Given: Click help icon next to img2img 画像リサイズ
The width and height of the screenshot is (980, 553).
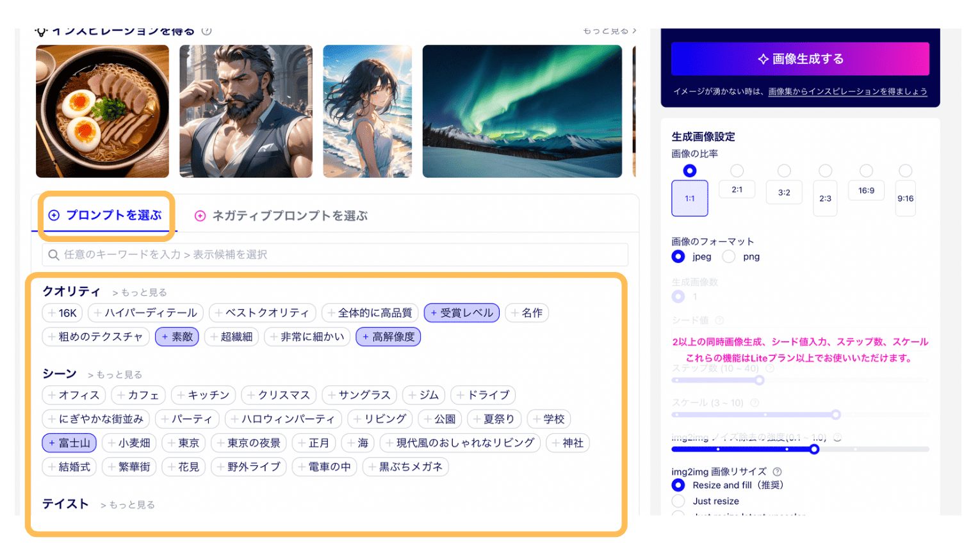Looking at the screenshot, I should 777,472.
